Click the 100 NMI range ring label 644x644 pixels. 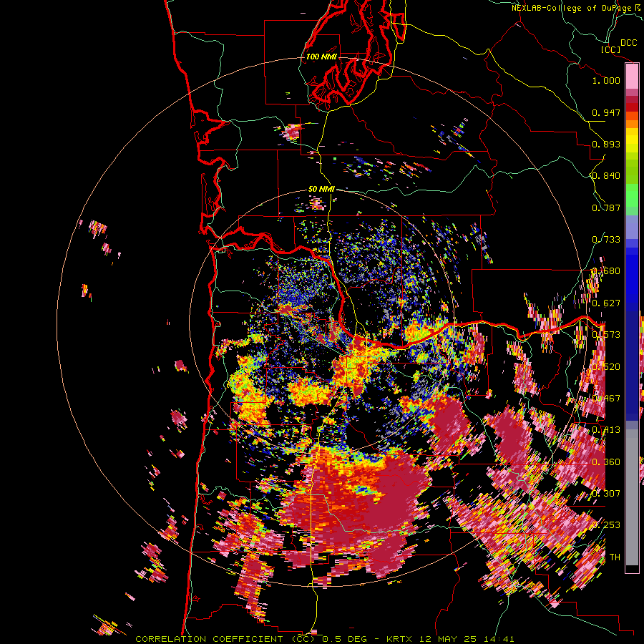coord(321,57)
